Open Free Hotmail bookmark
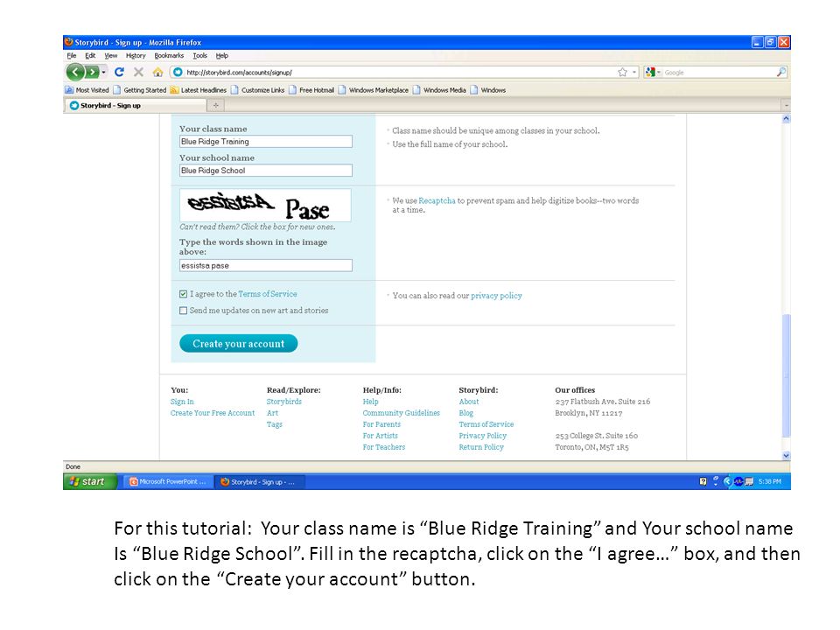The width and height of the screenshot is (840, 630). (x=311, y=90)
